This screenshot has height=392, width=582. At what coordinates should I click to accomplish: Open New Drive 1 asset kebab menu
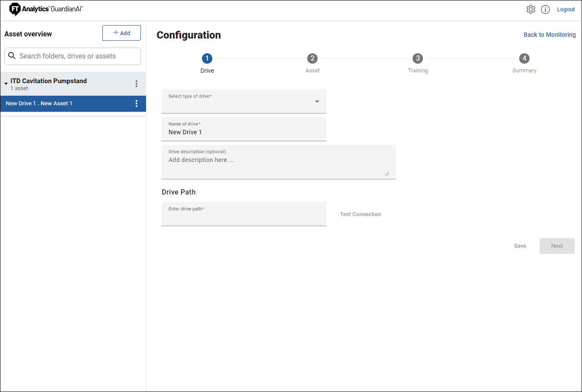pos(137,104)
